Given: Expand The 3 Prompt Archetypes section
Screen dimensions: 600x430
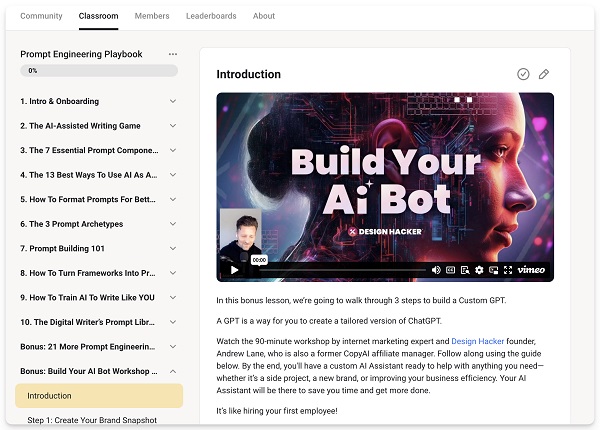Looking at the screenshot, I should tap(173, 223).
